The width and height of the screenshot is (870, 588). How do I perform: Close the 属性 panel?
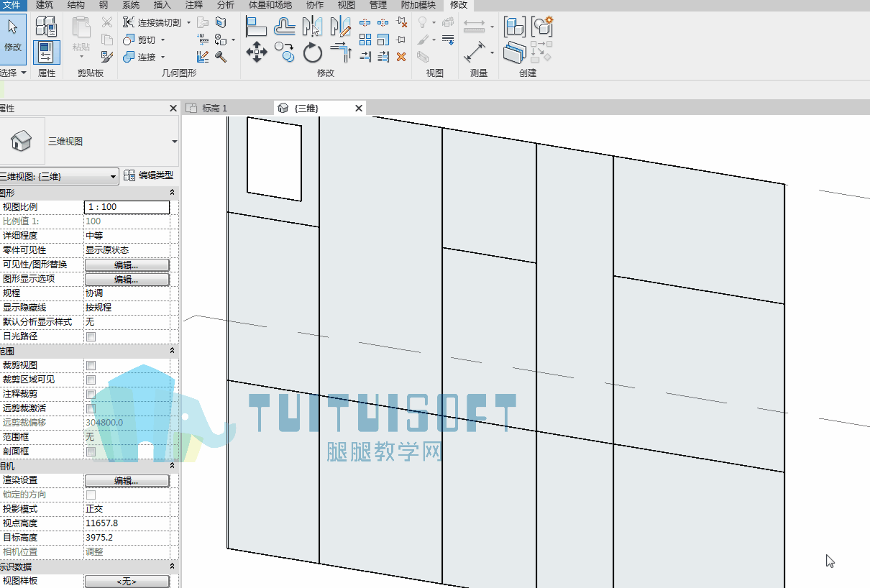pos(173,109)
